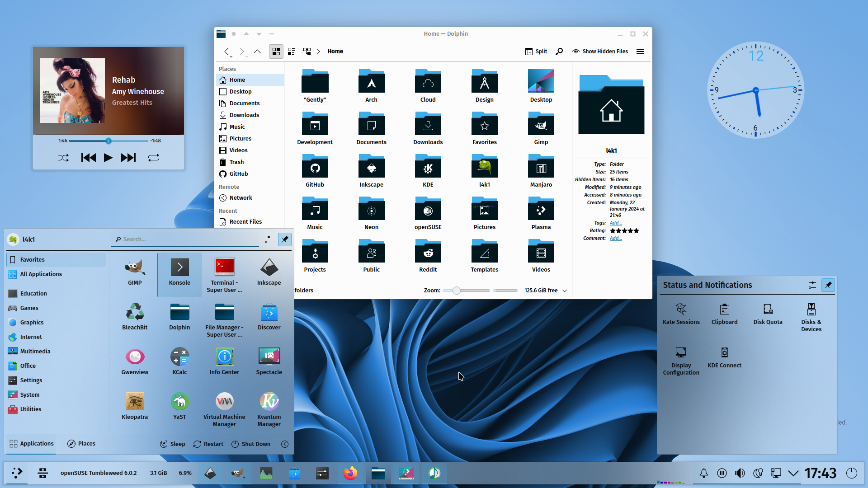
Task: Click Restart in launcher footer
Action: click(x=208, y=444)
